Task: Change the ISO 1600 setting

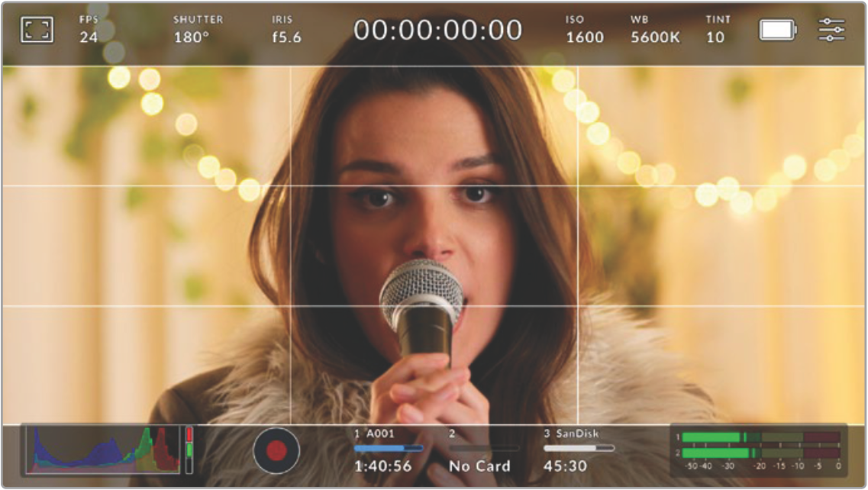Action: pos(585,29)
